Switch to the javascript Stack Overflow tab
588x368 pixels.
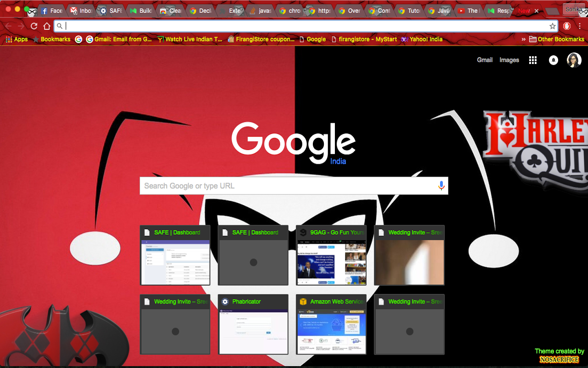(260, 11)
